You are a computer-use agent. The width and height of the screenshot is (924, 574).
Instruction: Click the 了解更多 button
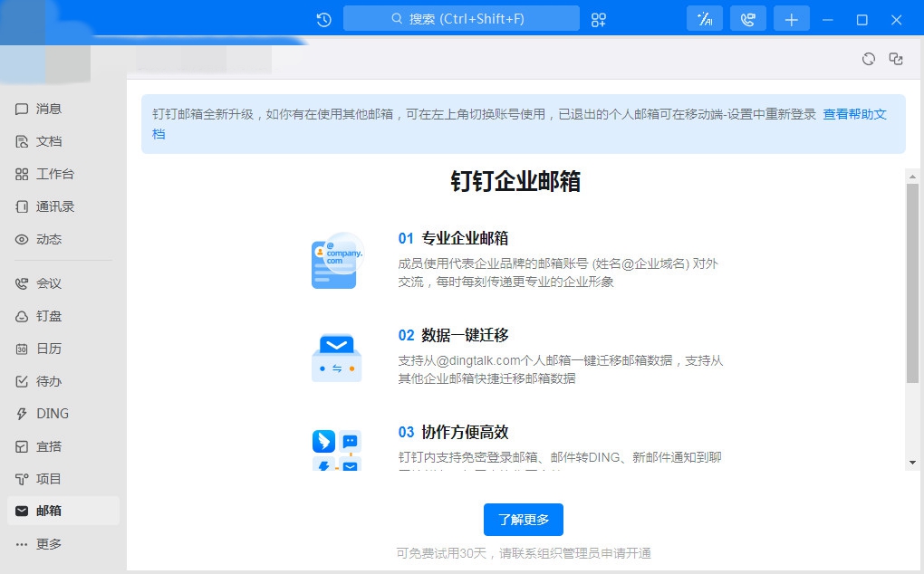pyautogui.click(x=524, y=520)
